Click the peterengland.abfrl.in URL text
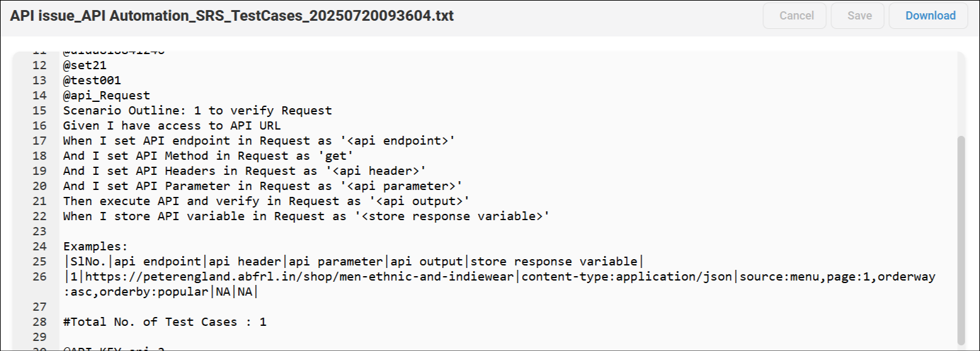This screenshot has width=980, height=351. 301,277
